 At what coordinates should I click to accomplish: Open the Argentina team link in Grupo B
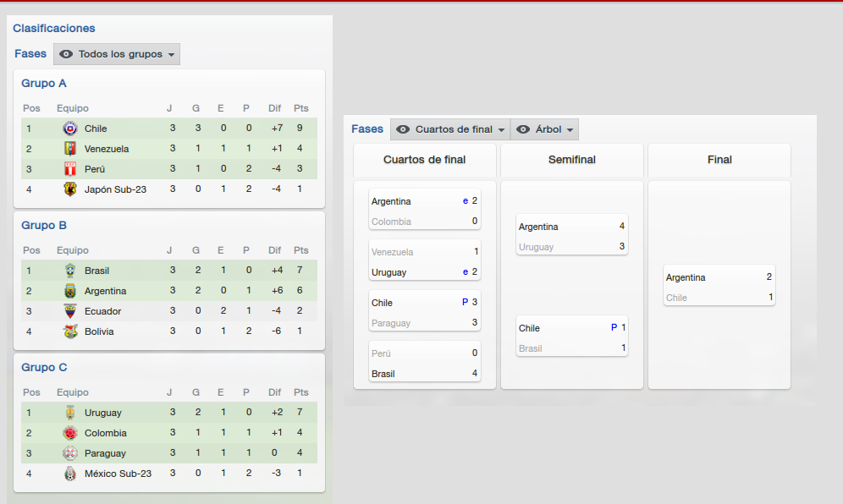tap(105, 291)
